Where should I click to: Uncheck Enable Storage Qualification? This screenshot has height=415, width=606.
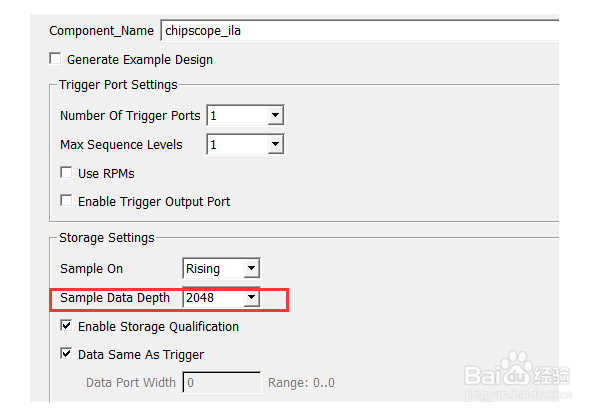tap(66, 325)
